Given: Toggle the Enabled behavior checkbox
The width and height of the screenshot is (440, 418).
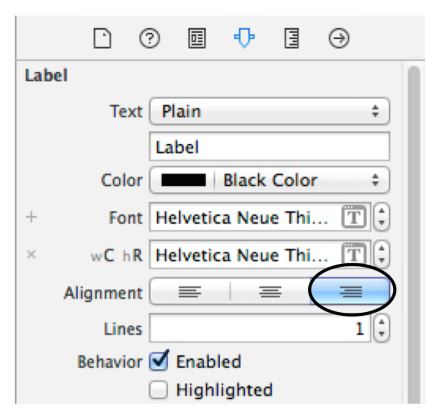Looking at the screenshot, I should 159,361.
